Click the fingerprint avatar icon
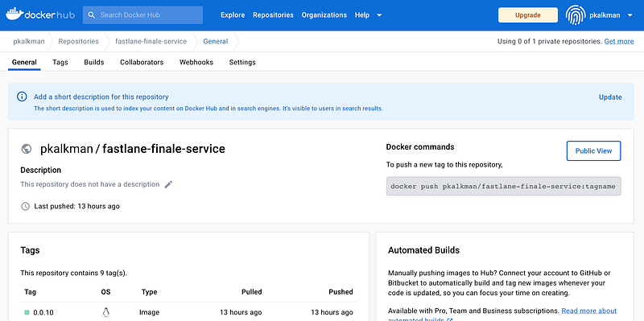Screen dimensions: 644x321 tap(576, 15)
